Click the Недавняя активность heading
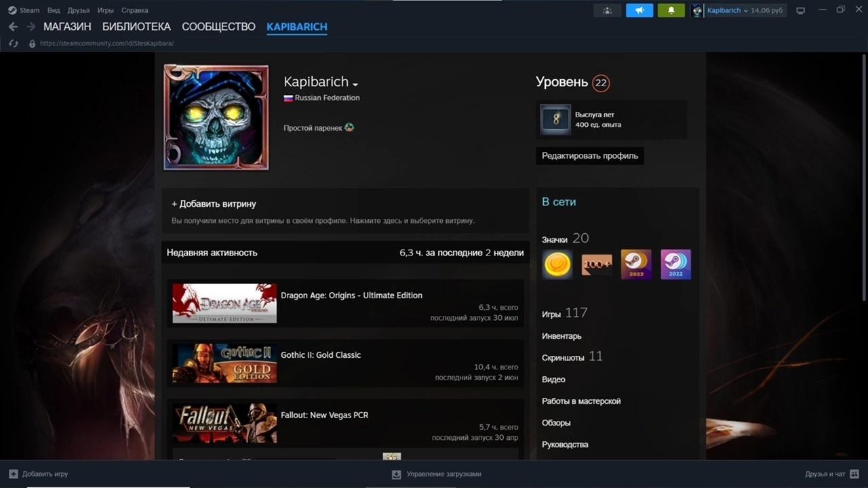This screenshot has width=868, height=488. coord(212,253)
